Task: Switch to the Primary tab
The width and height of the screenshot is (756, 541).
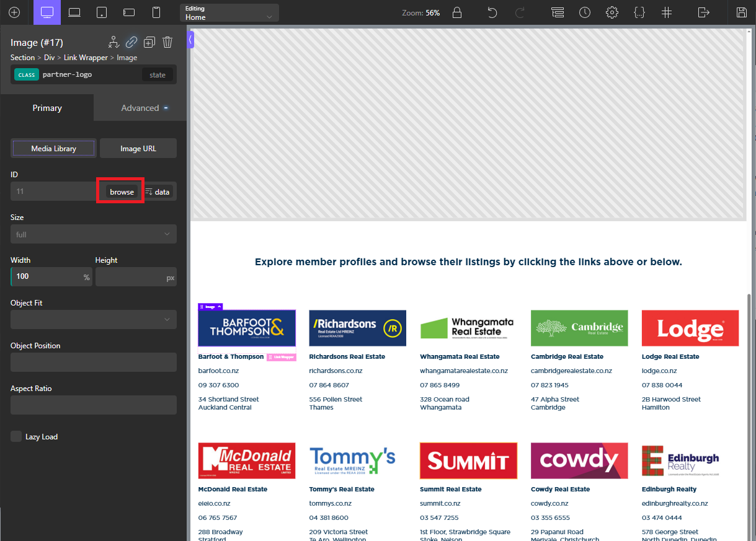Action: [x=47, y=108]
